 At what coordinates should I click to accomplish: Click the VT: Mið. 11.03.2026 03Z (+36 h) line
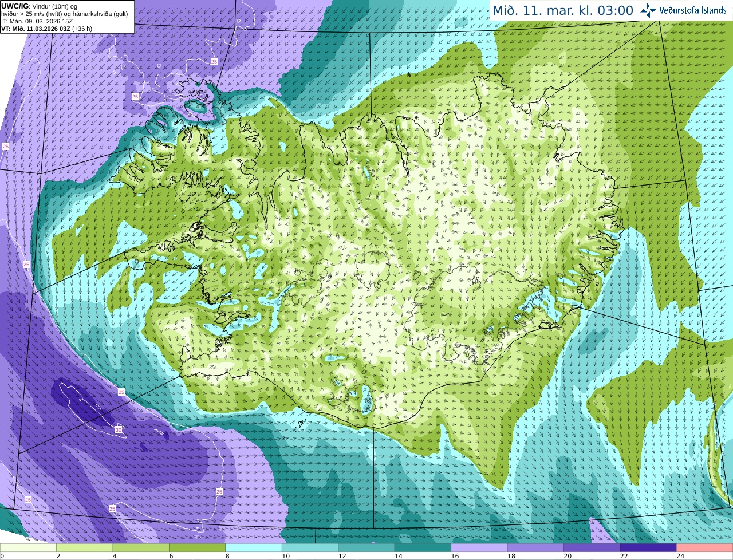pos(47,29)
